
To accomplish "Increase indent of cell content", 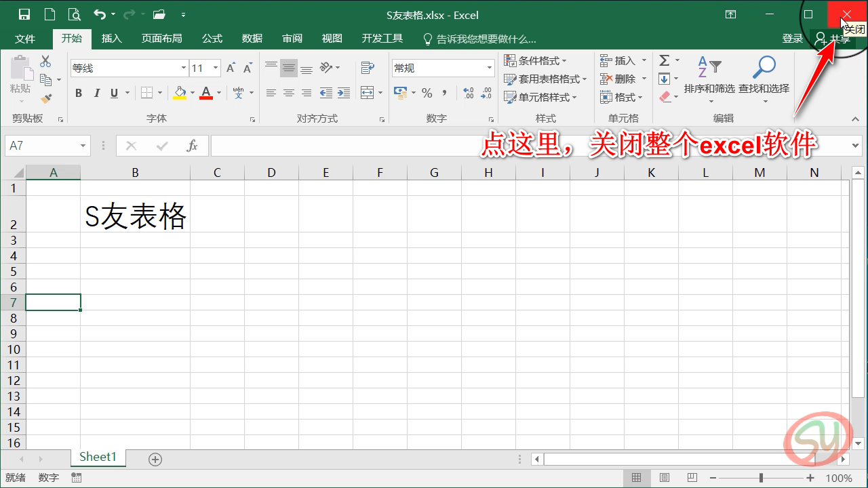I will click(344, 93).
